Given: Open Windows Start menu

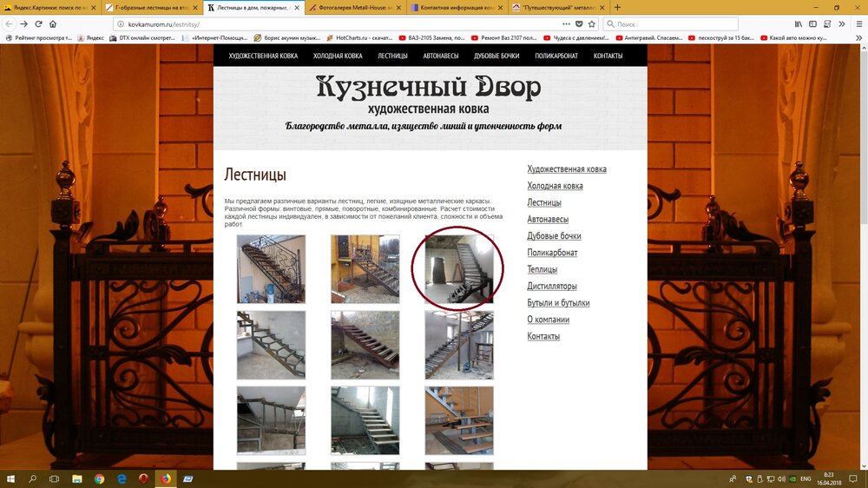Looking at the screenshot, I should click(10, 478).
